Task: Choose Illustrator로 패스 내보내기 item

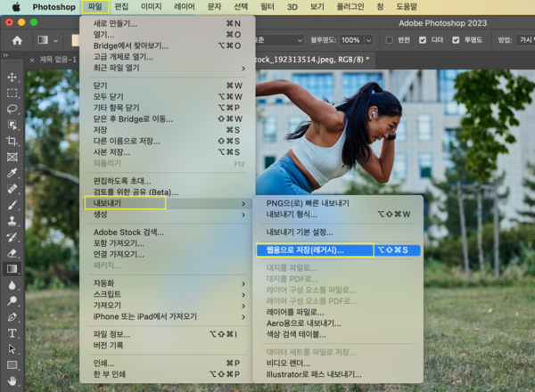Action: pos(338,374)
